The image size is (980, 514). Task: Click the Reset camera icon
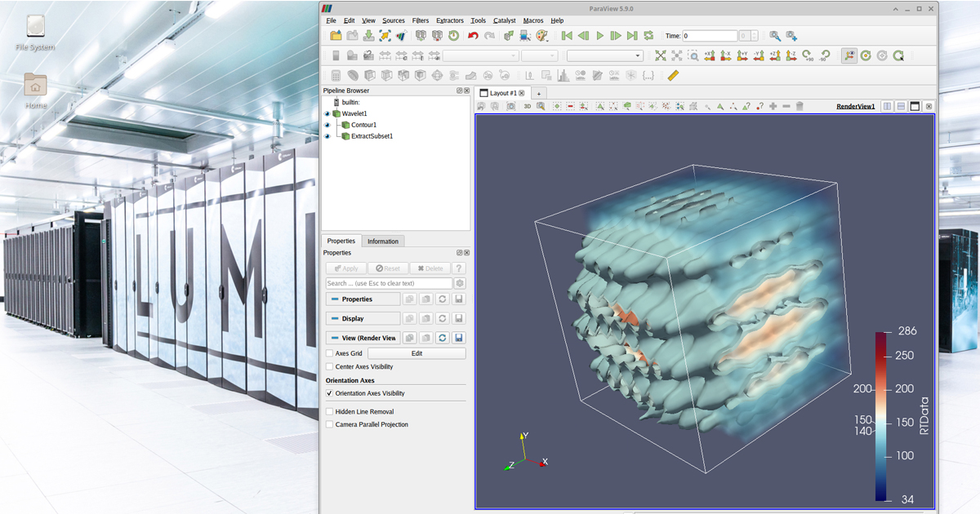coord(661,55)
